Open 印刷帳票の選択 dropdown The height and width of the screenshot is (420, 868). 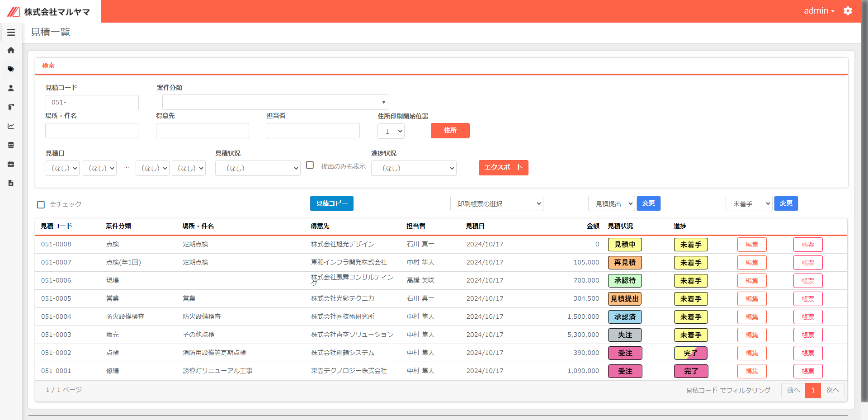pos(497,204)
